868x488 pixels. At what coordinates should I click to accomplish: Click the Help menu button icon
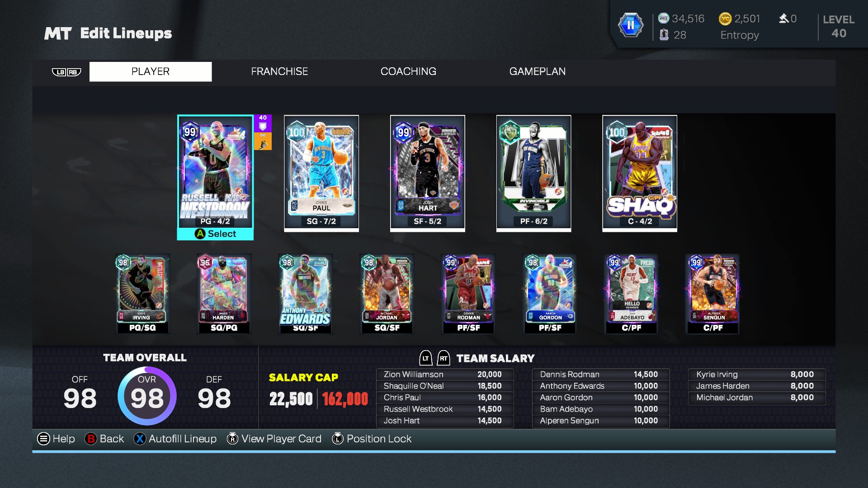click(x=43, y=439)
